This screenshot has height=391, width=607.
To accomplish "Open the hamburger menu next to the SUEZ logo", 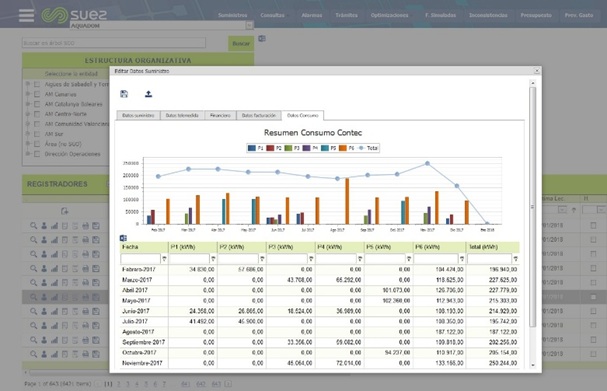I will pos(26,15).
